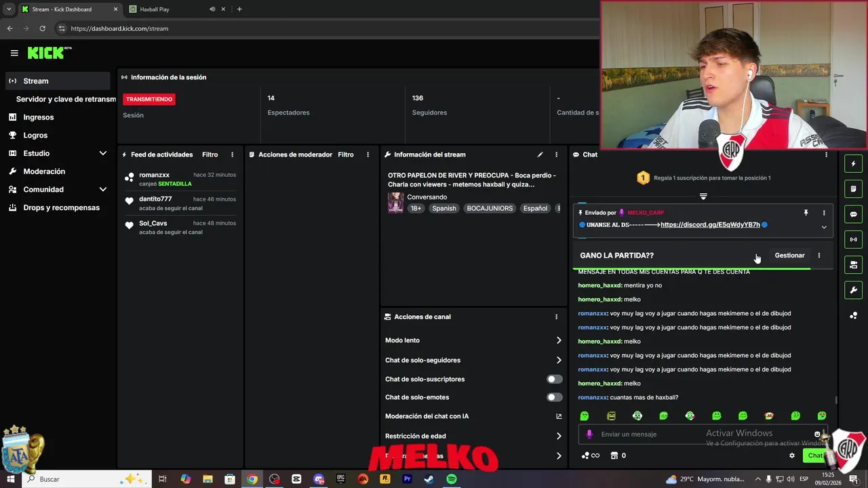Image resolution: width=868 pixels, height=488 pixels.
Task: Open the Stream section in sidebar
Action: pos(57,81)
